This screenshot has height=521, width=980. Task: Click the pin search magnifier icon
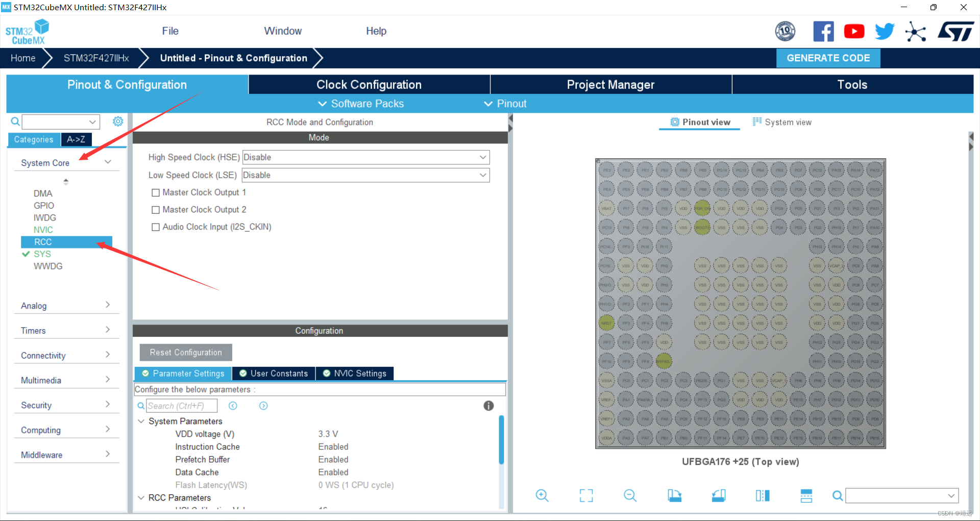(x=837, y=495)
